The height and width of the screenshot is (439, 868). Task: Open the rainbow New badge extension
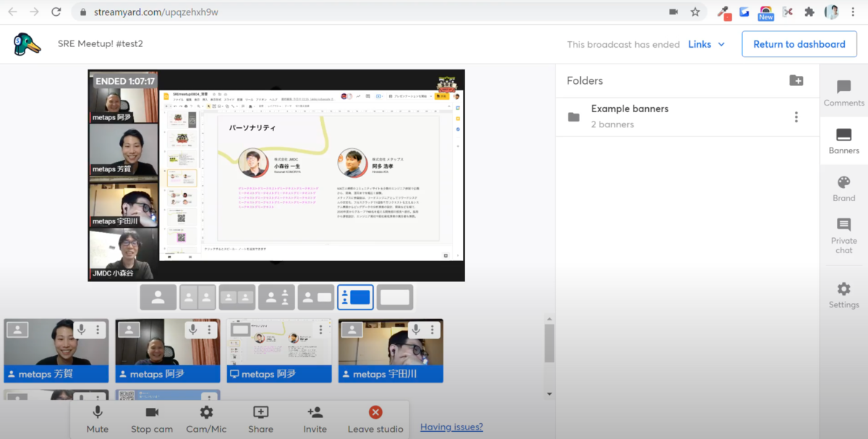[765, 12]
